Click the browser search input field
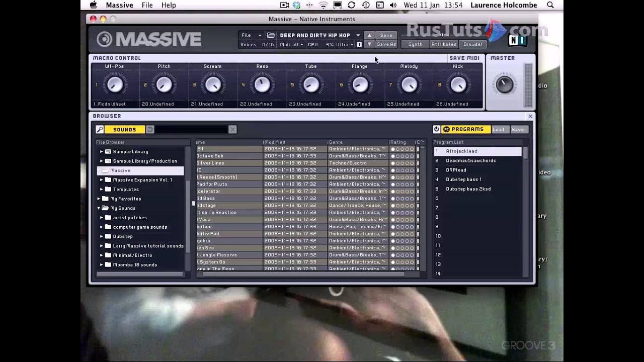The width and height of the screenshot is (644, 362). (x=191, y=130)
